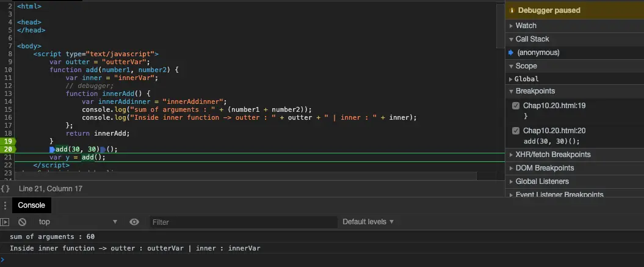Image resolution: width=644 pixels, height=267 pixels.
Task: Expand Global Listeners section
Action: (x=512, y=181)
